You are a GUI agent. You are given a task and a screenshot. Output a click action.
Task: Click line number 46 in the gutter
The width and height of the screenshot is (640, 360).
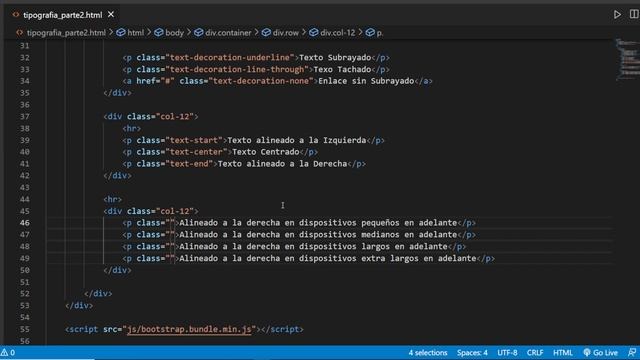[x=24, y=223]
